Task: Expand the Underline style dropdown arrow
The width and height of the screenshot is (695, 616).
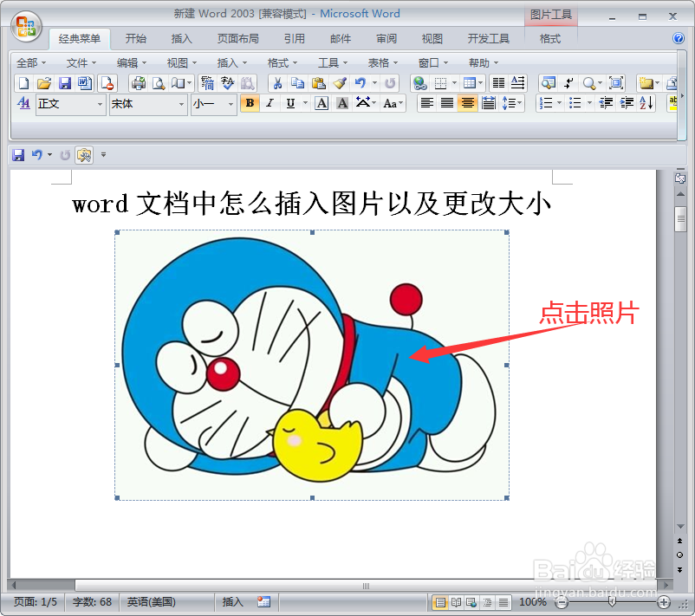Action: [x=305, y=103]
